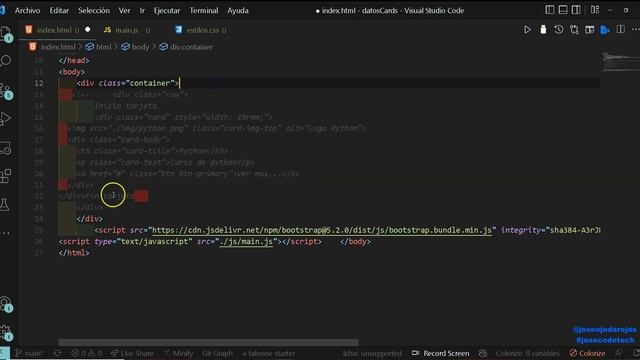640x360 pixels.
Task: Open the Testing flask view
Action: click(x=5, y=204)
